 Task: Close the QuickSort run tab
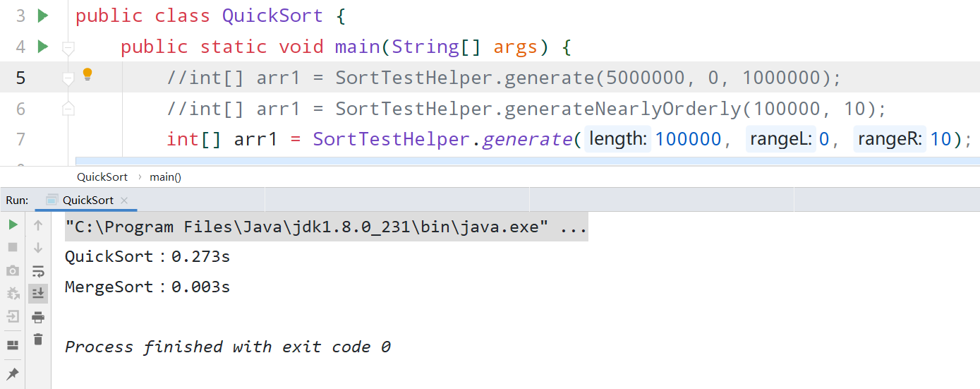124,201
